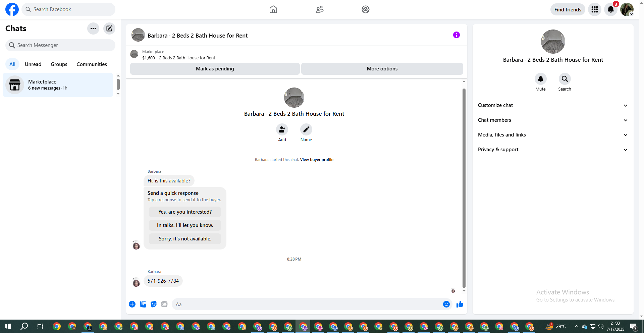Open the Friends icon in top navigation
644x333 pixels.
320,9
